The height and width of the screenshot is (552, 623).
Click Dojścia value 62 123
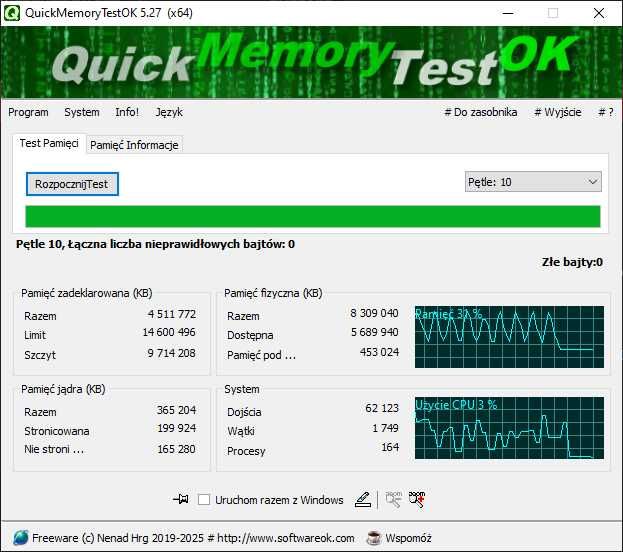(x=382, y=408)
